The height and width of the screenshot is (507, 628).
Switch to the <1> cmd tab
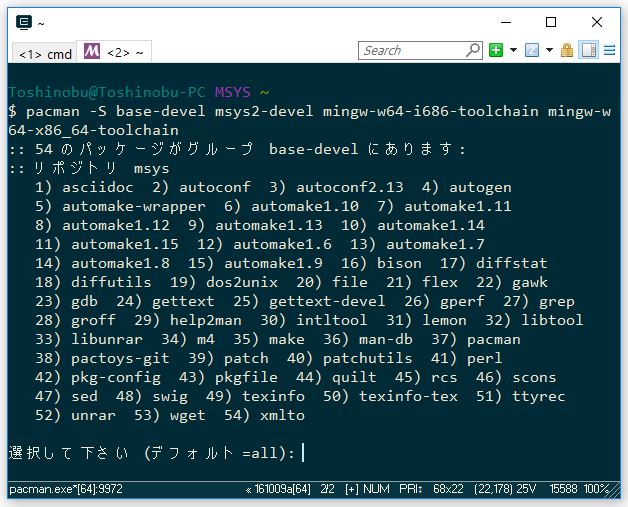tap(44, 53)
